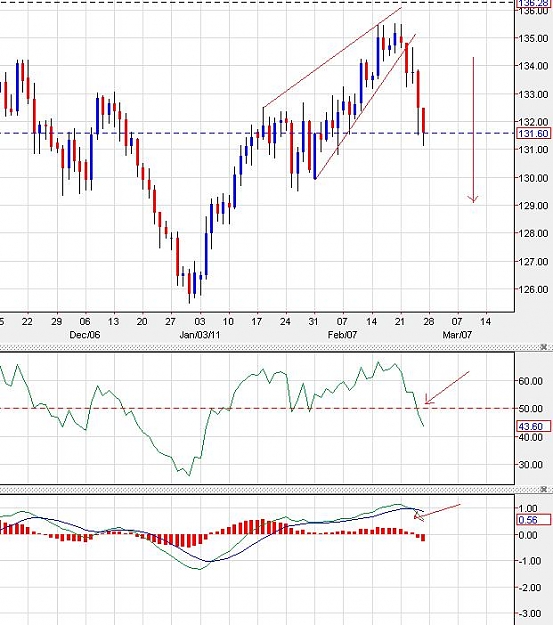Select the 134.00 price axis value
This screenshot has height=625, width=553.
point(533,66)
